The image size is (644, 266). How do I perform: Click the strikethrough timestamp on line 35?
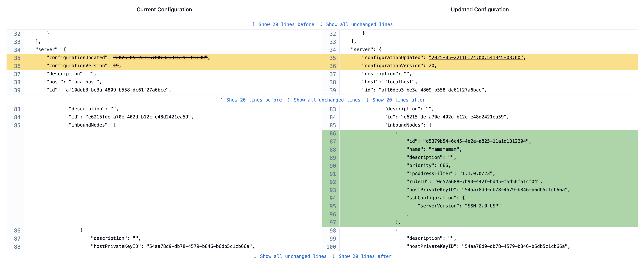(x=161, y=57)
